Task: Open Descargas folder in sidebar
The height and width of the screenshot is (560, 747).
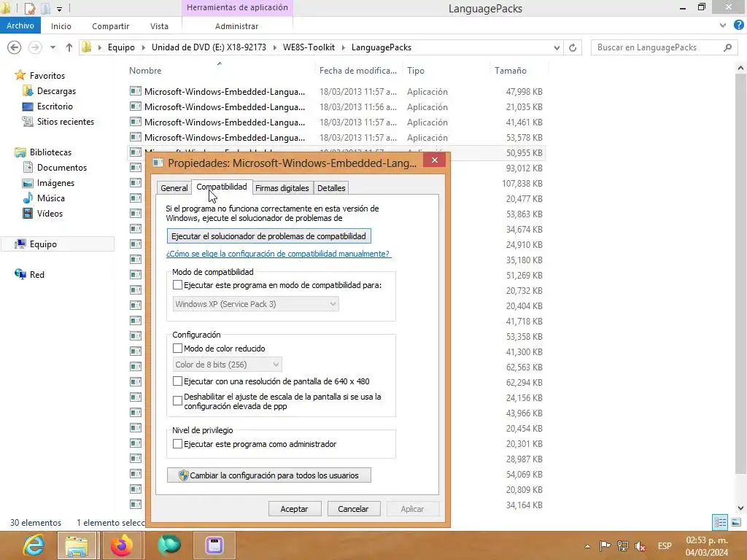Action: 56,91
